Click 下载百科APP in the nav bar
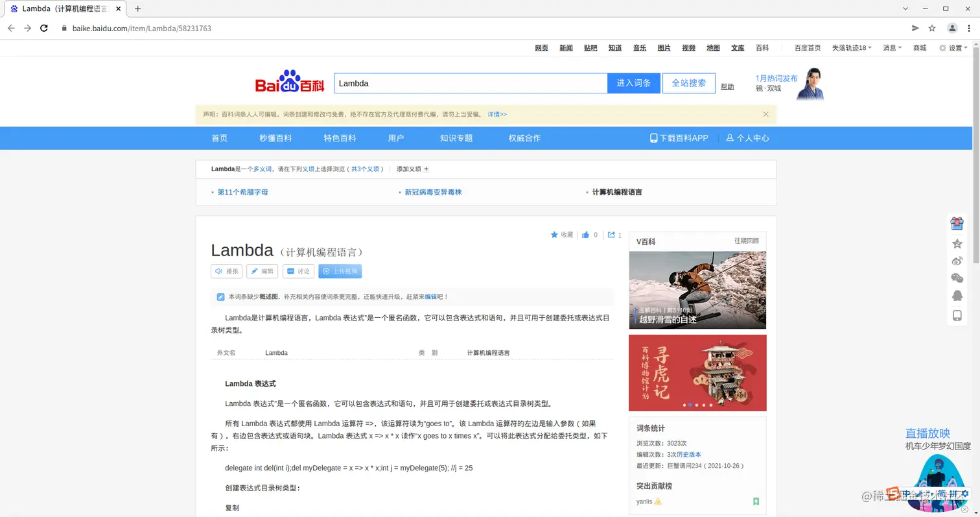 click(679, 138)
